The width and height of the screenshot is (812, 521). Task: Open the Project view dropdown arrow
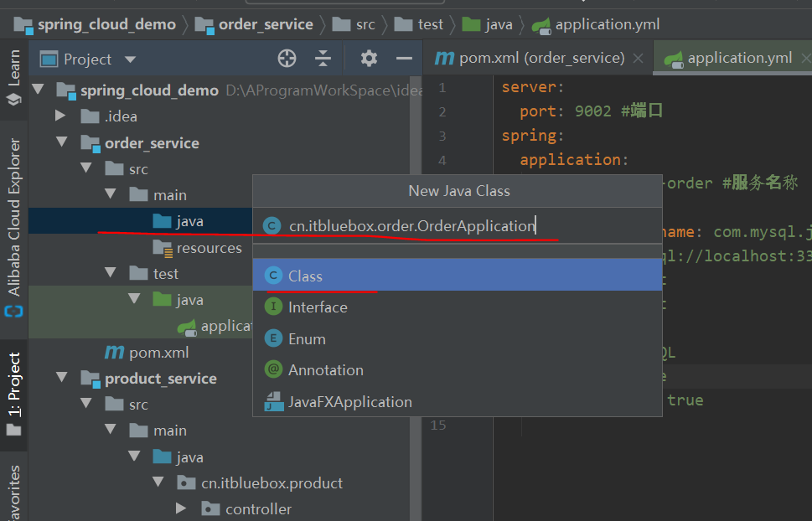pos(130,59)
